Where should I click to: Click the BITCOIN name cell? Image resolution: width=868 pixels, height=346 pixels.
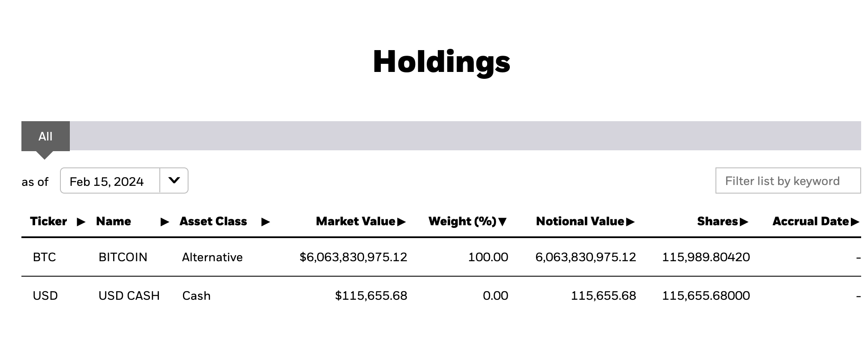coord(123,257)
